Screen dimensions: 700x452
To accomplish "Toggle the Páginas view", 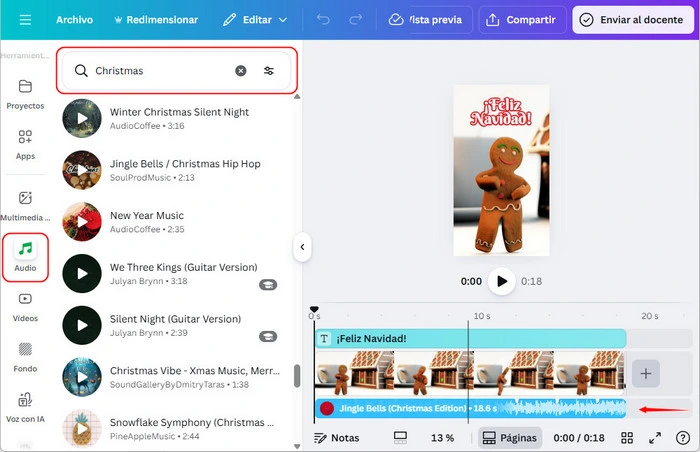I will pyautogui.click(x=510, y=438).
